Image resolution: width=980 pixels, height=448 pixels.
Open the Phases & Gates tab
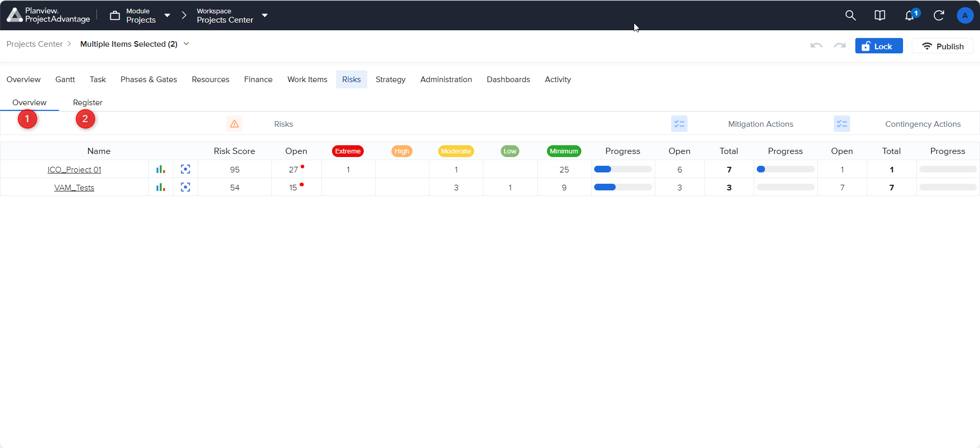click(x=148, y=80)
